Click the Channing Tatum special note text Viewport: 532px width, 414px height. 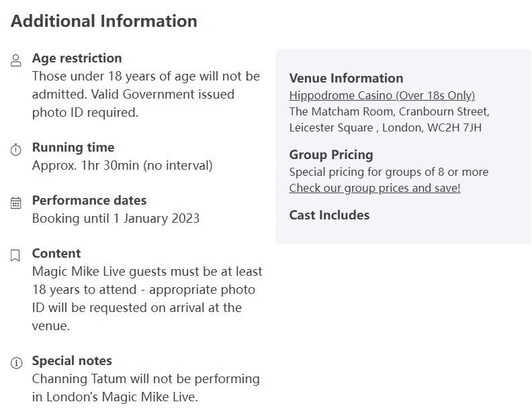click(x=146, y=388)
